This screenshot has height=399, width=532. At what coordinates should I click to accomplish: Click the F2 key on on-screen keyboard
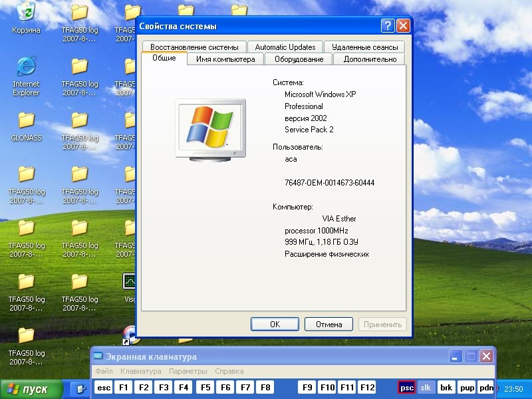pos(144,388)
